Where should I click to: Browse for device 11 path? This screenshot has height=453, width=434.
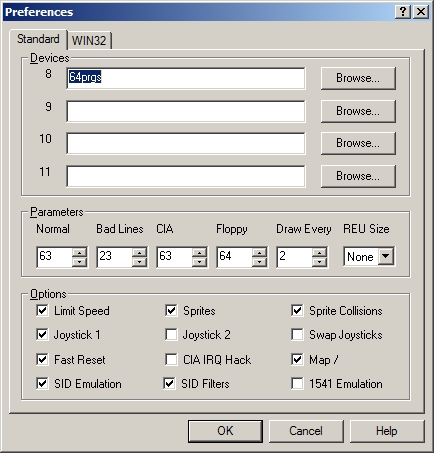358,176
